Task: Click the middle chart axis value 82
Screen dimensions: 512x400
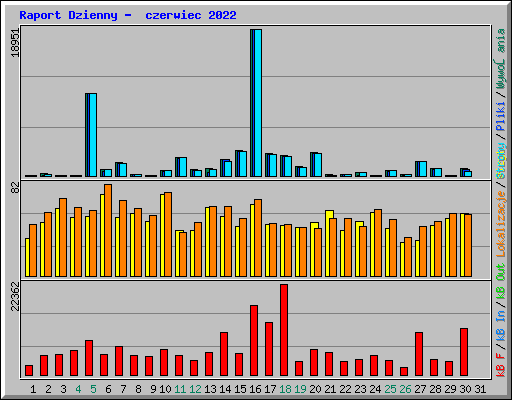Action: [15, 188]
